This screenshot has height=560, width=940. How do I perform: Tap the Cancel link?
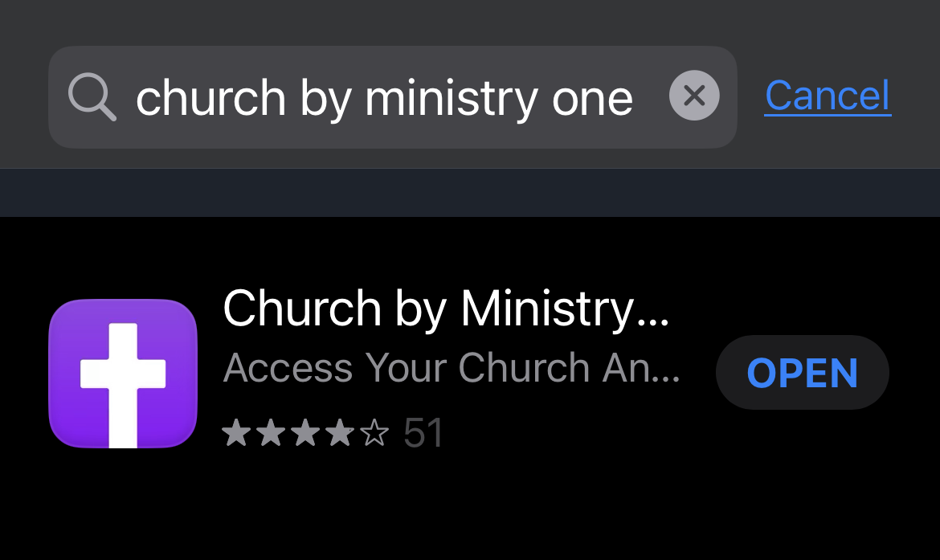click(828, 96)
